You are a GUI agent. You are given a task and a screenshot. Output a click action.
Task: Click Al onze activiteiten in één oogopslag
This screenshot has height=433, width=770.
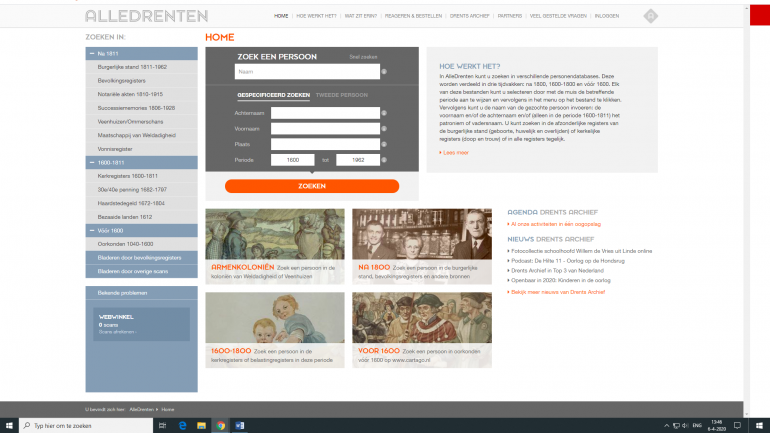[x=554, y=224]
